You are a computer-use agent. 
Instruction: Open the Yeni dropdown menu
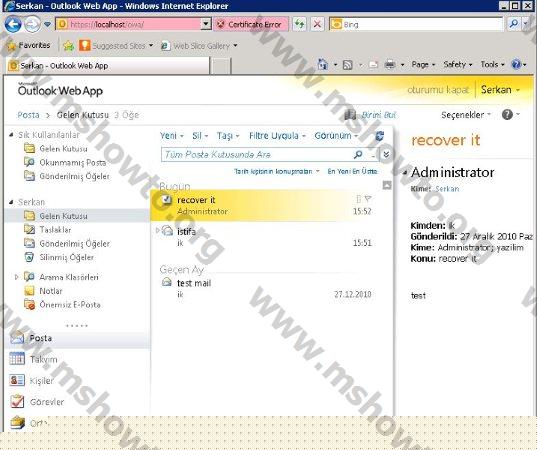point(172,136)
